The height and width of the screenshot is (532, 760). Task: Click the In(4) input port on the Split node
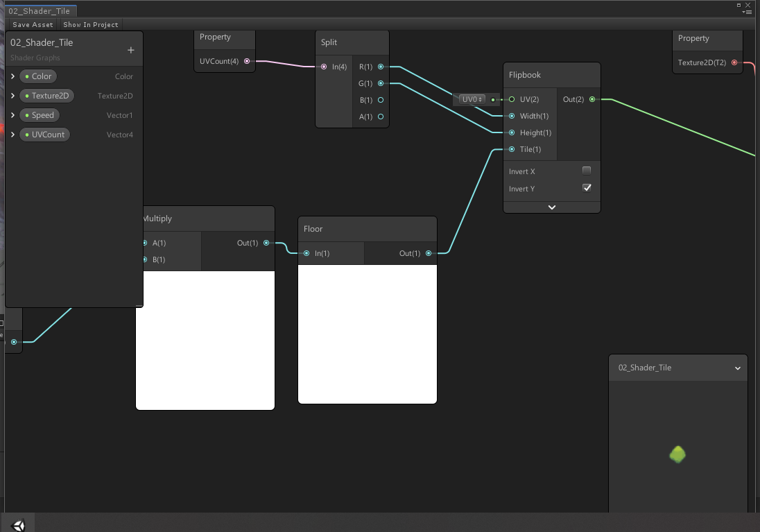[x=322, y=66]
